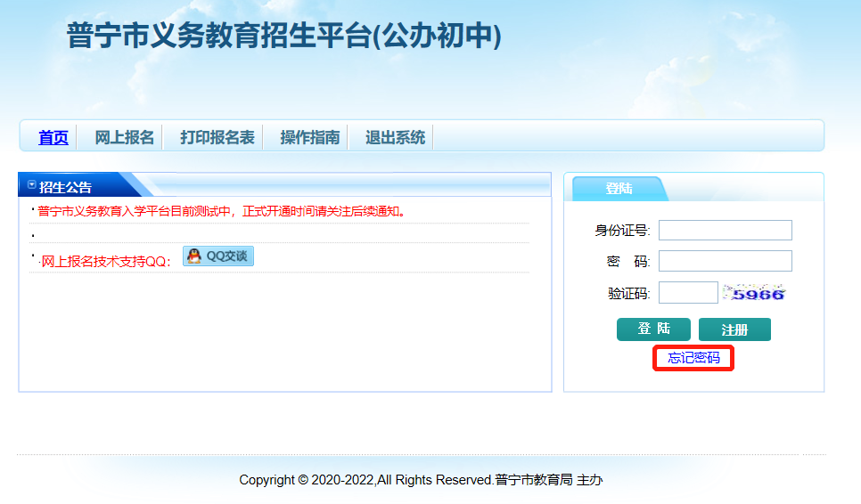Click the 招生公告 section title
The width and height of the screenshot is (861, 504).
(x=65, y=188)
